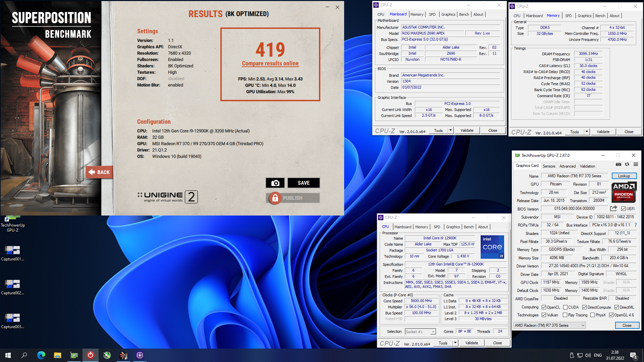Click the GPU-Z screenshot camera icon

tap(618, 164)
